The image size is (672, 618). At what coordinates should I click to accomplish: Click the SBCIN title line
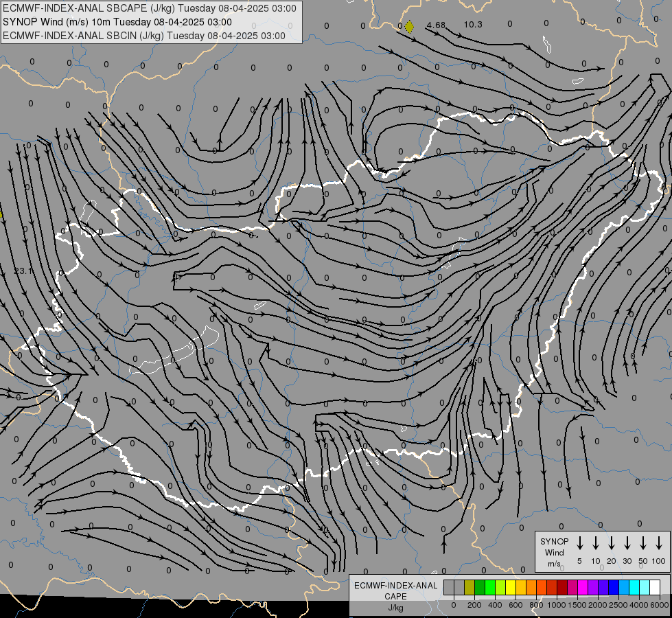coord(144,36)
